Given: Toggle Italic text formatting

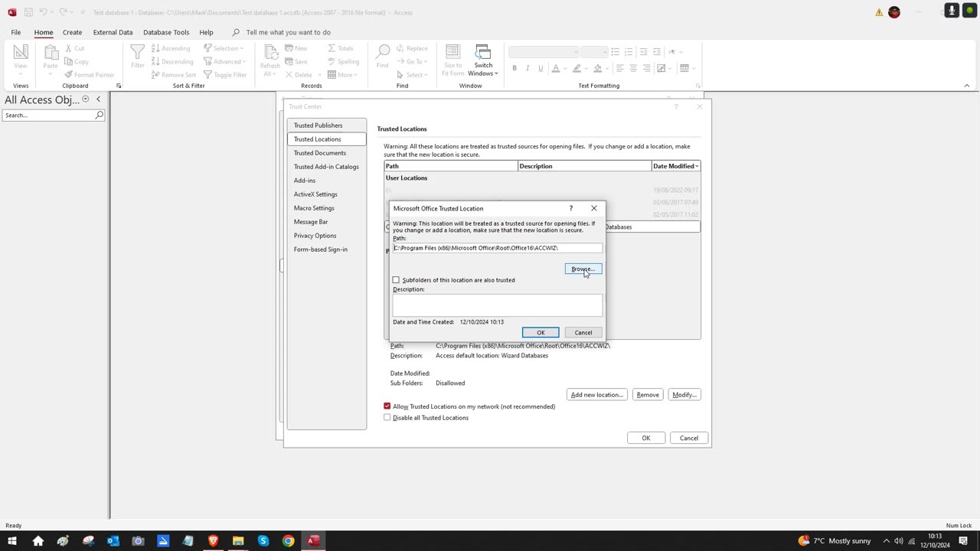Looking at the screenshot, I should (x=528, y=68).
